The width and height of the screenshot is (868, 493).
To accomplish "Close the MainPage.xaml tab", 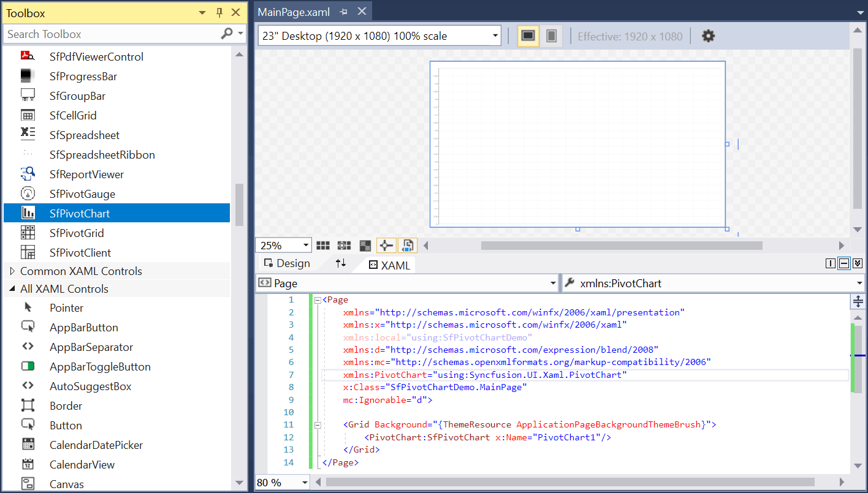I will 362,12.
